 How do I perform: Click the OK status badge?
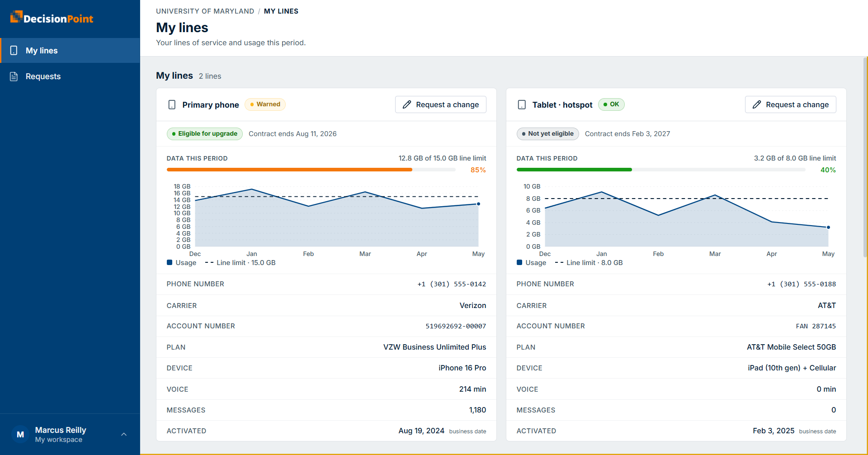point(611,104)
